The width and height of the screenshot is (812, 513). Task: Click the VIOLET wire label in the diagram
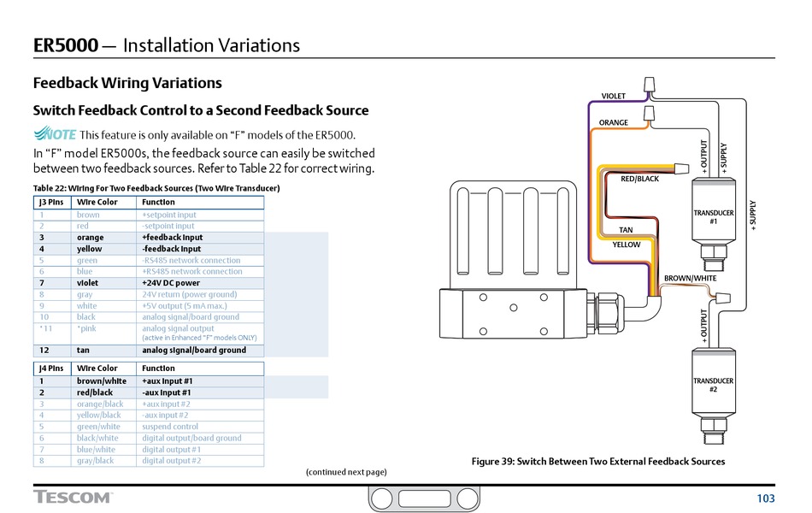pos(613,96)
